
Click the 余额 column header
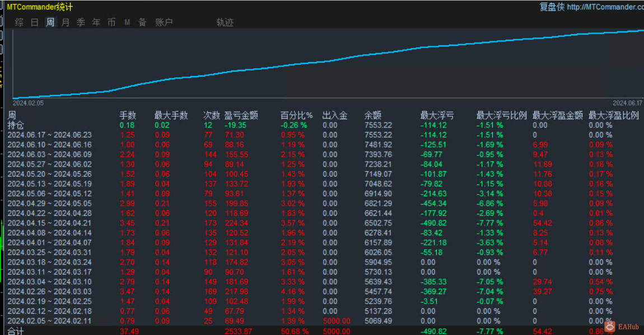[x=373, y=115]
